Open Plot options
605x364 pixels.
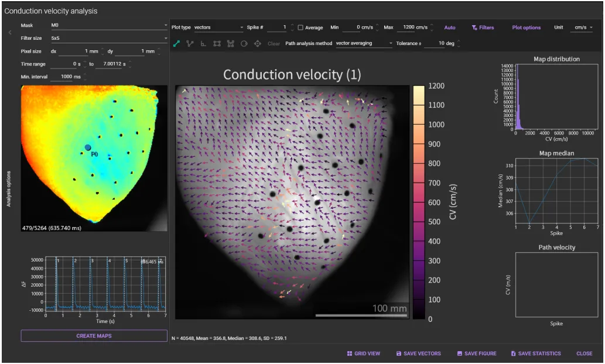point(526,28)
